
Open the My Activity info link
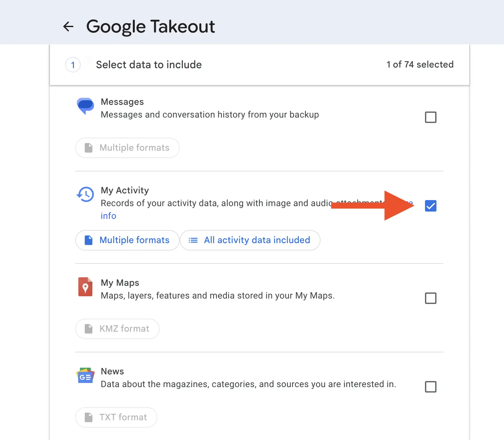108,216
